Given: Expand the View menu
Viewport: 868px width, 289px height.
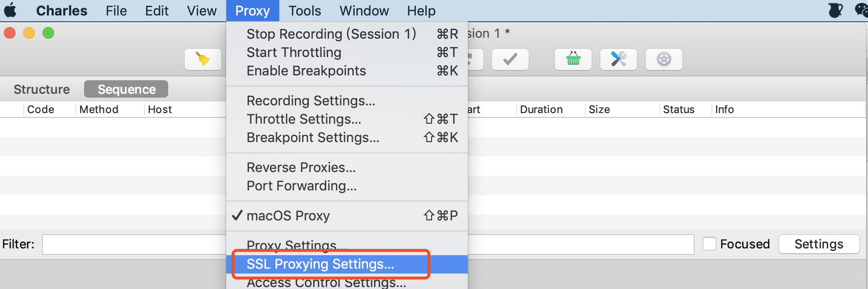Looking at the screenshot, I should pos(202,11).
